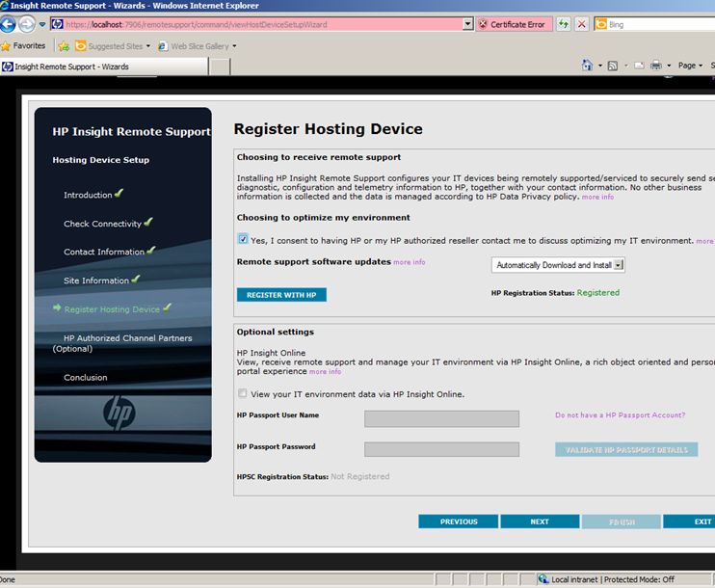Click the Register Hosting Device heading
This screenshot has width=715, height=588.
pyautogui.click(x=328, y=129)
